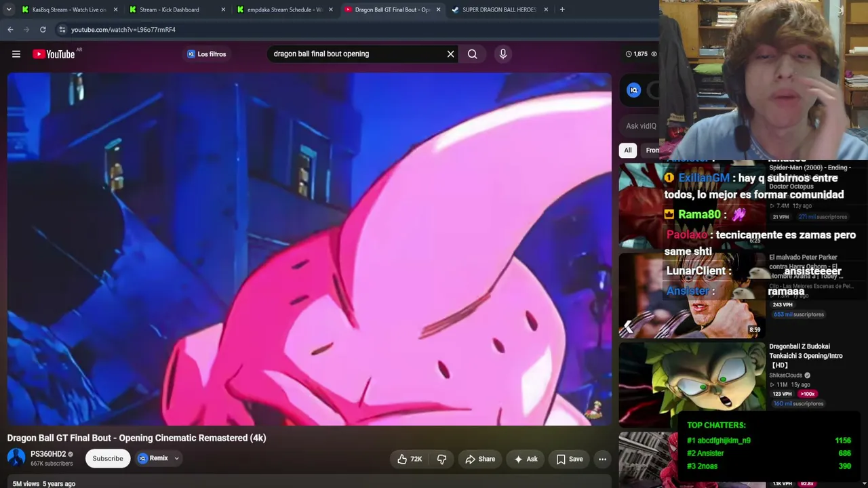Close the 'KasBsq Stream' tab
Screen dimensions: 868x488
[x=115, y=9]
